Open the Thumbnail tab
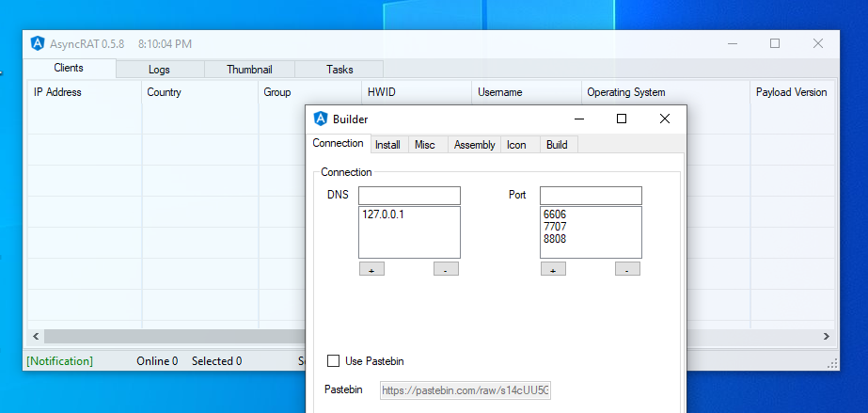Viewport: 868px width, 413px height. pos(249,70)
